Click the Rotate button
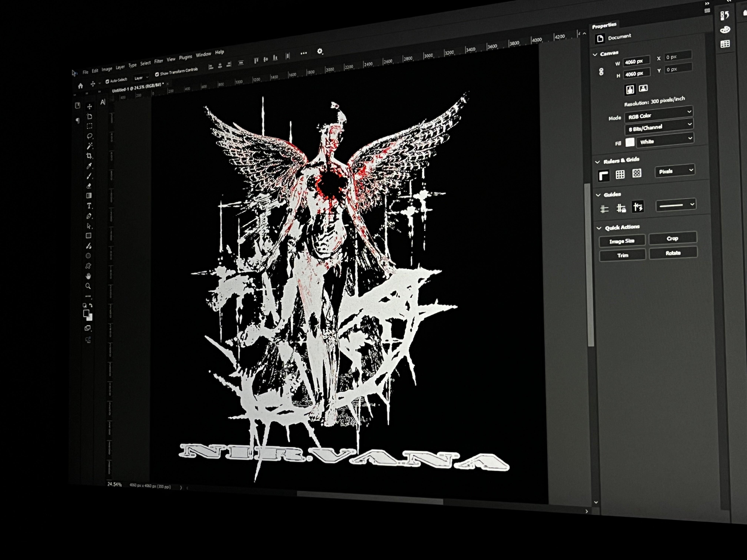This screenshot has width=747, height=560. tap(673, 253)
